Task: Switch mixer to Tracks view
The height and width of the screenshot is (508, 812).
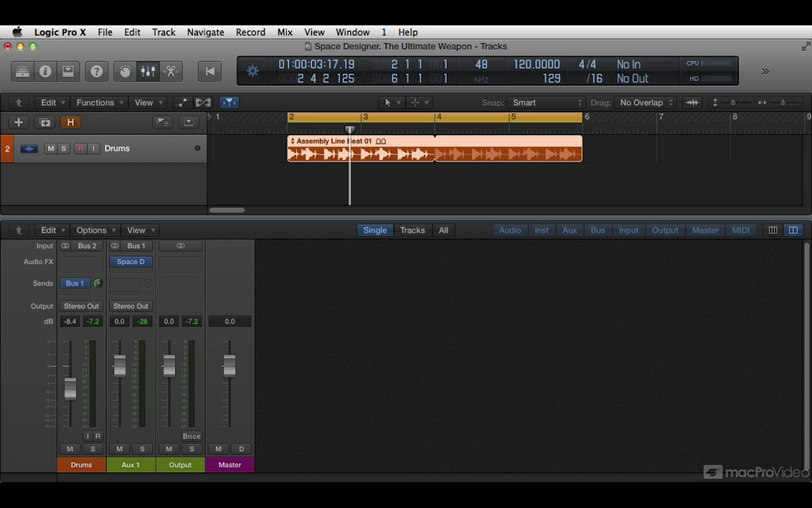Action: click(412, 230)
